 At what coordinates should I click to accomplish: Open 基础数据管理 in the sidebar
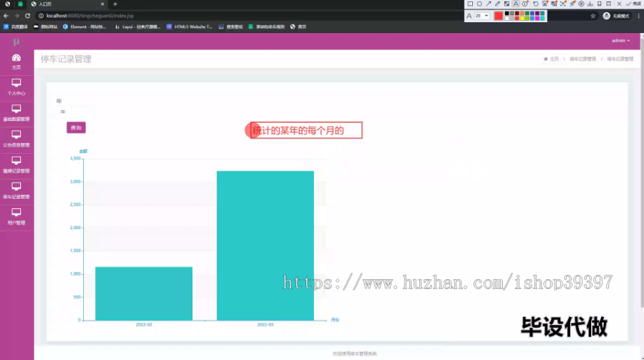[16, 113]
